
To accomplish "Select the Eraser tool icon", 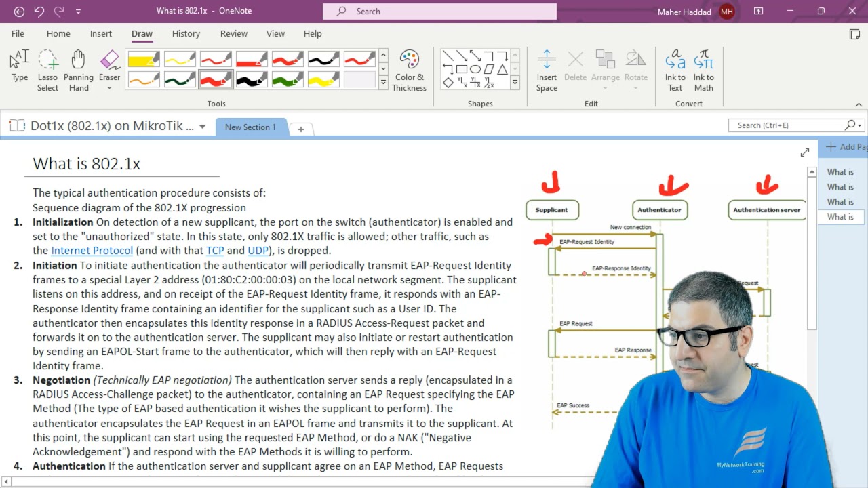I will 109,61.
